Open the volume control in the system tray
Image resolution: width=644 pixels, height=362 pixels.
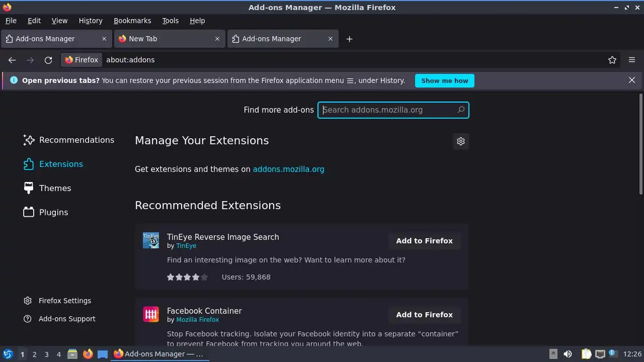(x=568, y=354)
